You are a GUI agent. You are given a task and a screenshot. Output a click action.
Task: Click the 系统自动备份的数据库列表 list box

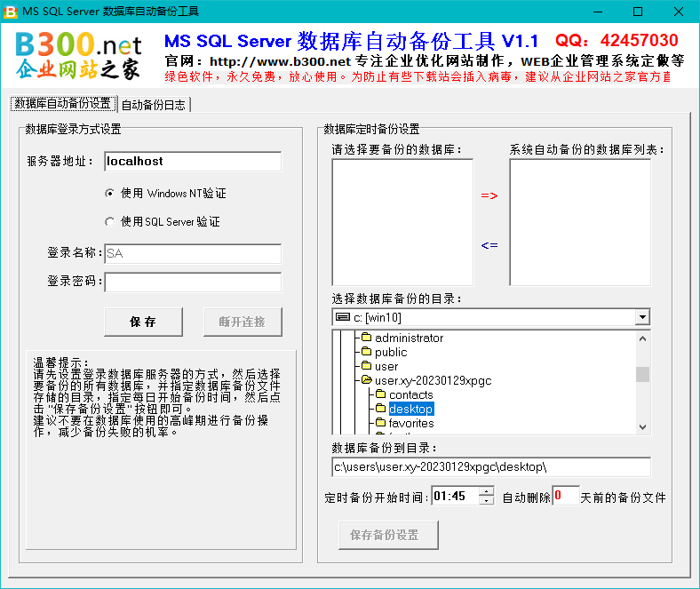580,222
